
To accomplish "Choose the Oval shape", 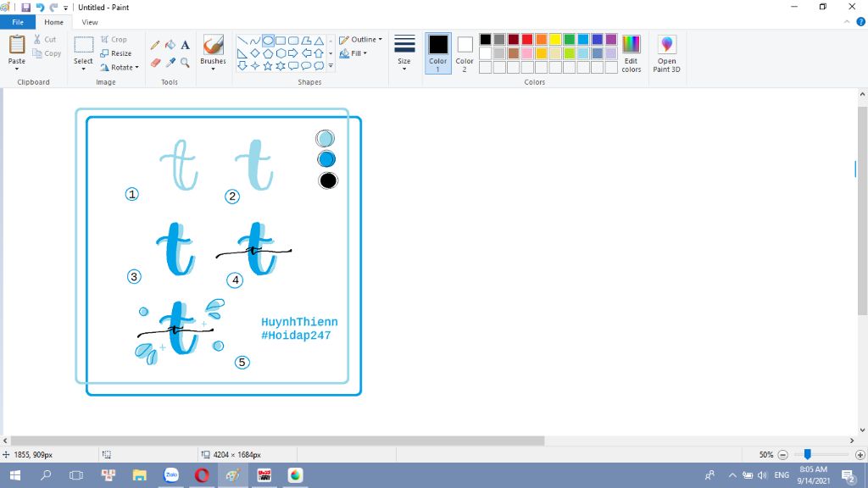I will (268, 41).
